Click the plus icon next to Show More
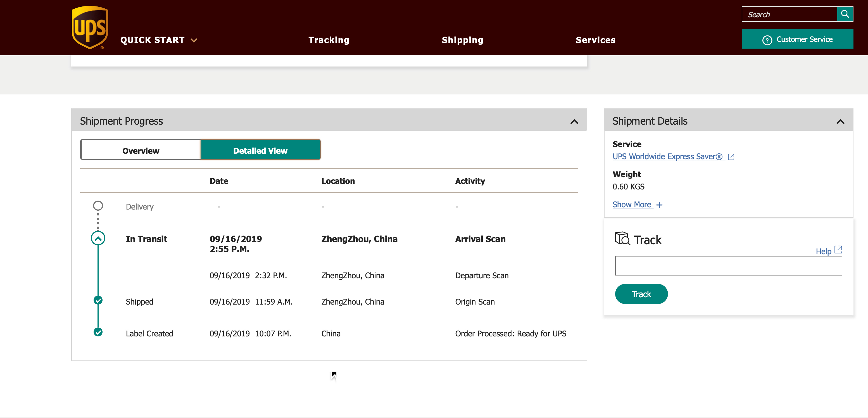Screen dimensions: 868x418 tap(659, 205)
